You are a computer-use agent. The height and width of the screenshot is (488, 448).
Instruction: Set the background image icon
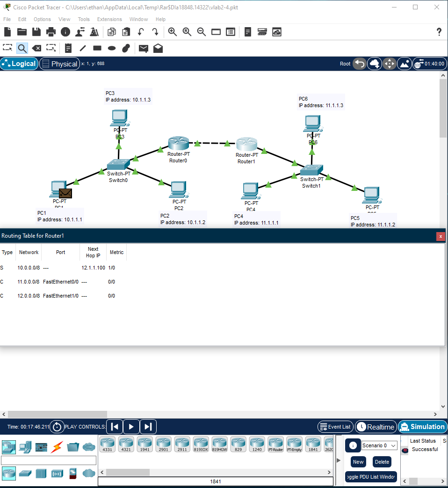click(405, 64)
